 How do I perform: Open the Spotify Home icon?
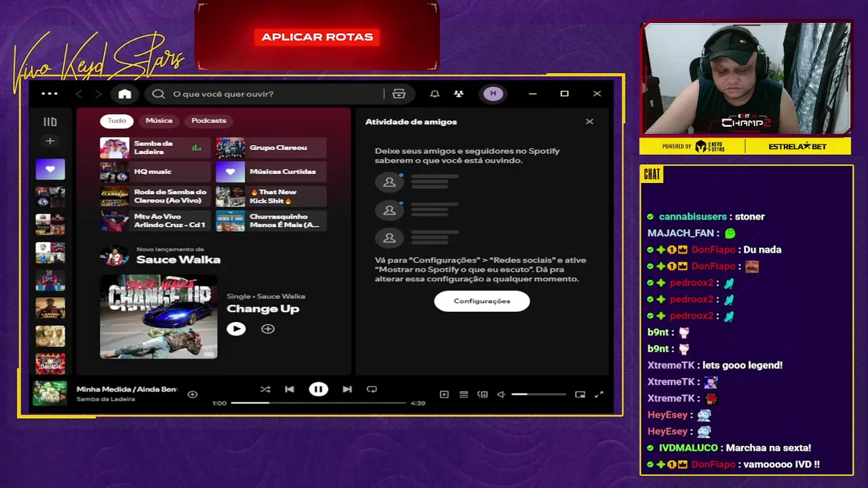tap(125, 94)
